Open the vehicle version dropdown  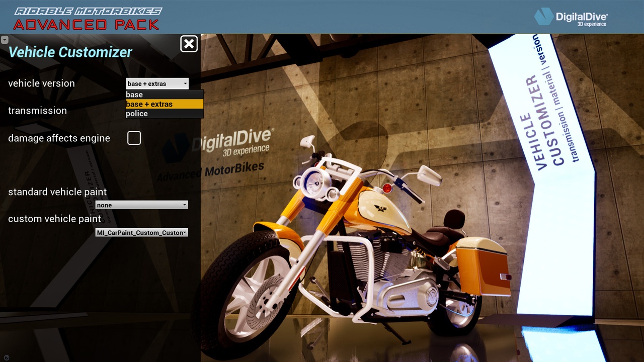pos(157,83)
